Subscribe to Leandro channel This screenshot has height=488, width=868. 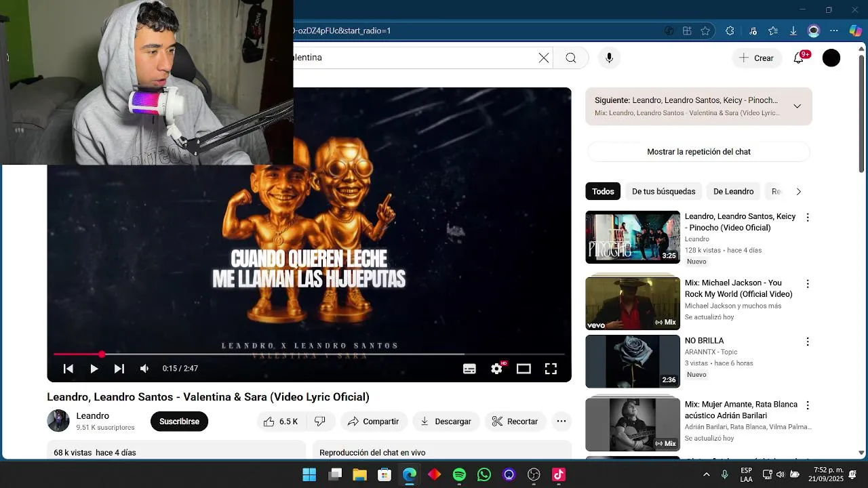click(x=179, y=422)
